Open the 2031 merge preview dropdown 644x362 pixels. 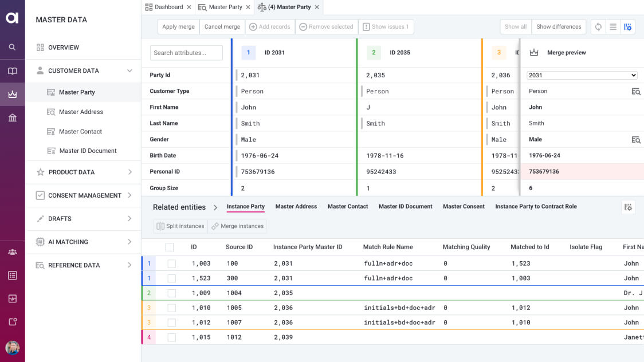tap(581, 74)
